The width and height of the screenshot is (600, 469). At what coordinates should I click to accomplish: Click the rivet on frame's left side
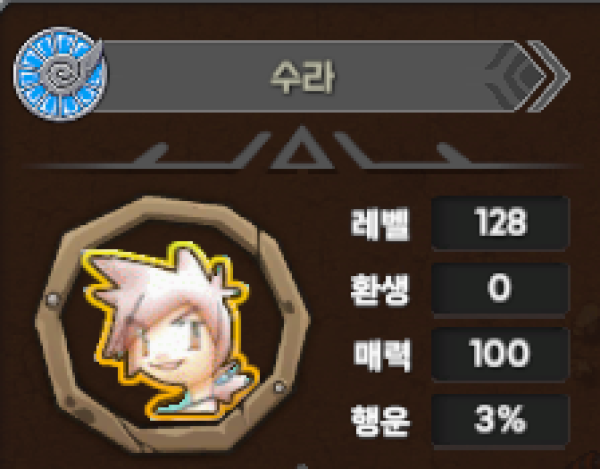(53, 299)
